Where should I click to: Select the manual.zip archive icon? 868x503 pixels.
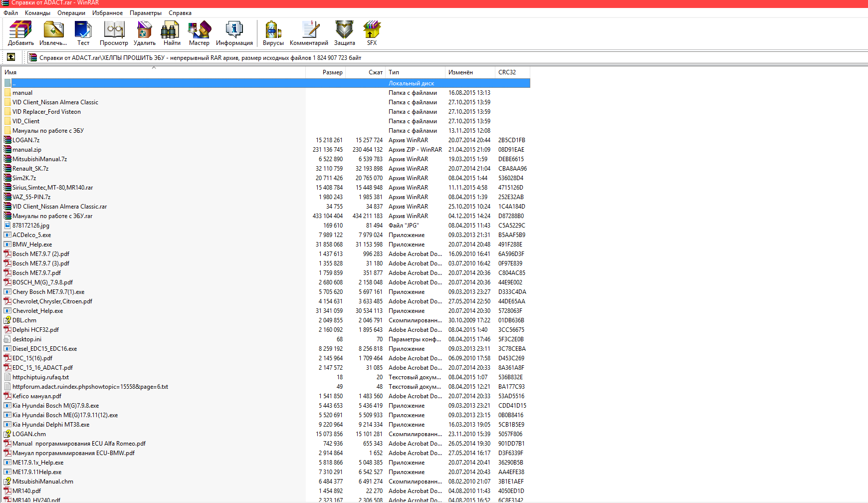7,150
